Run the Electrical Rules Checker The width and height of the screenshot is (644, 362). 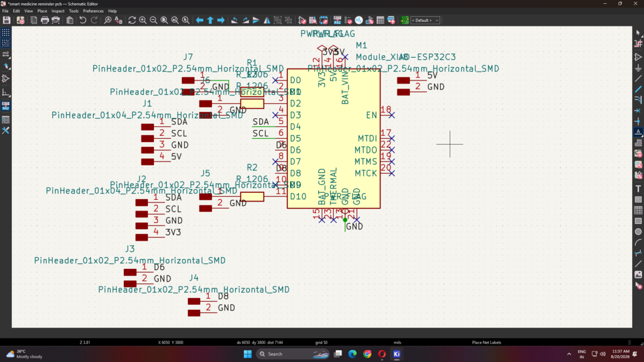(x=348, y=20)
